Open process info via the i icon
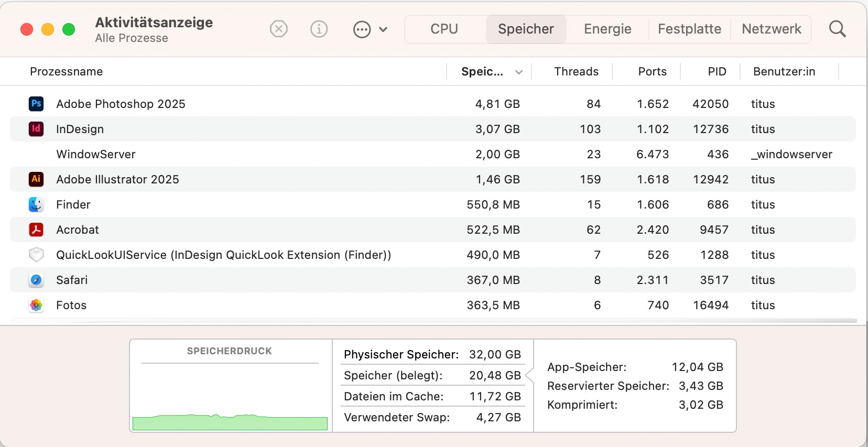The image size is (868, 447). pyautogui.click(x=319, y=29)
